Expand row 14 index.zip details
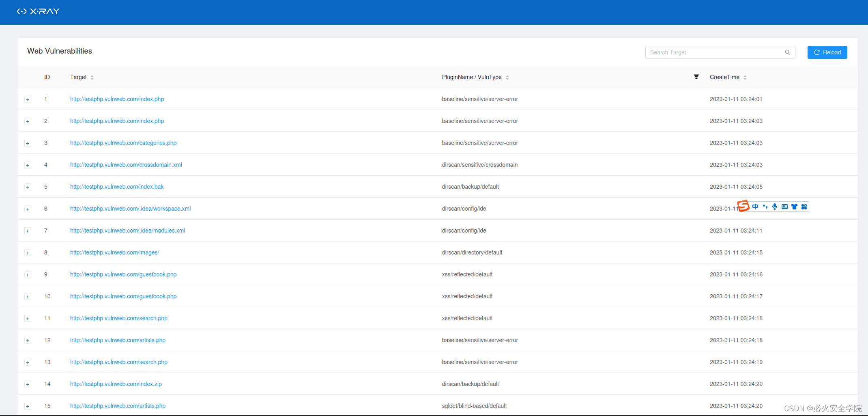Screen dimensions: 868x416 click(x=28, y=384)
